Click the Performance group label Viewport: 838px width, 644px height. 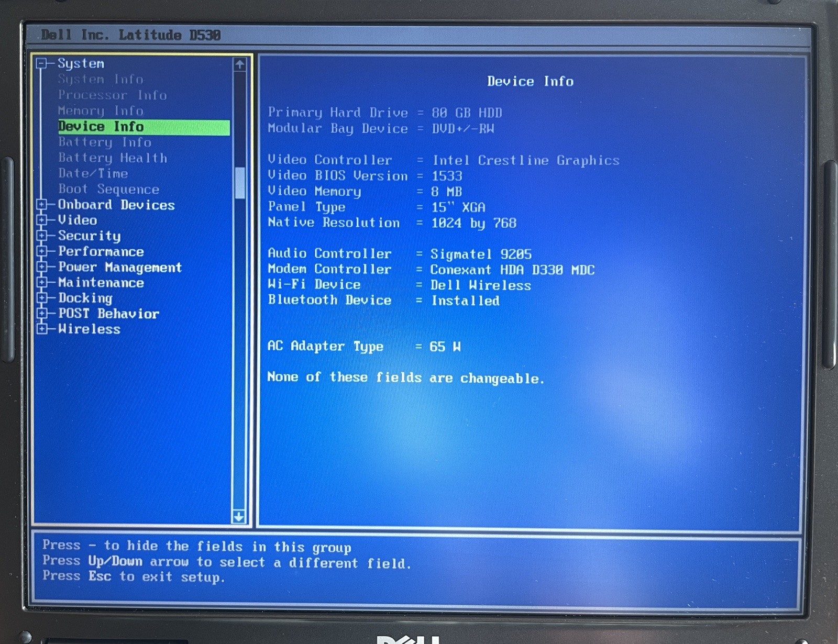[101, 252]
